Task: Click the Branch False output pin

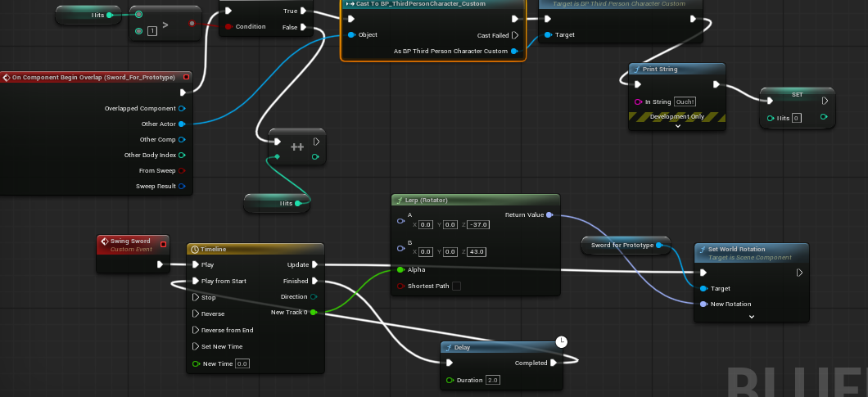Action: (x=304, y=27)
